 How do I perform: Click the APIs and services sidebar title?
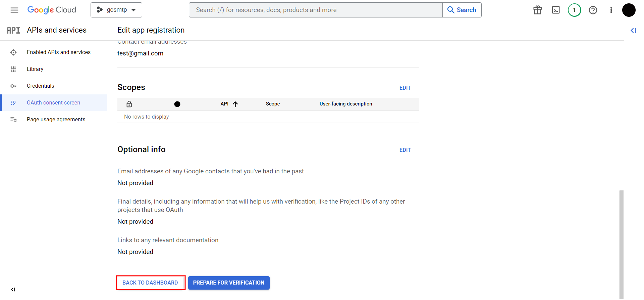57,30
